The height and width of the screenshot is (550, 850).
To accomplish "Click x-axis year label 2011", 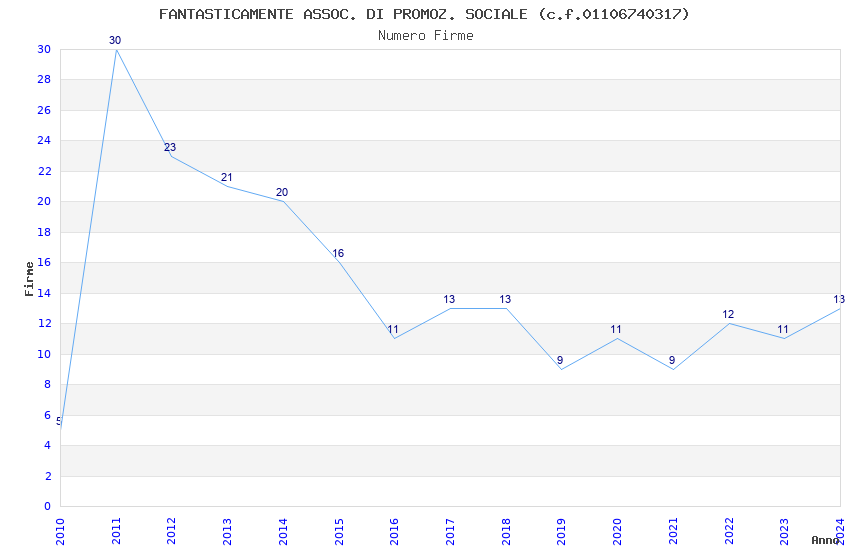I will [116, 531].
